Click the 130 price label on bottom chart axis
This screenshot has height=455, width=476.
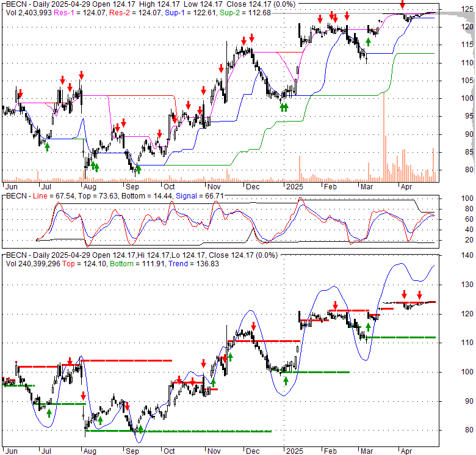(467, 285)
